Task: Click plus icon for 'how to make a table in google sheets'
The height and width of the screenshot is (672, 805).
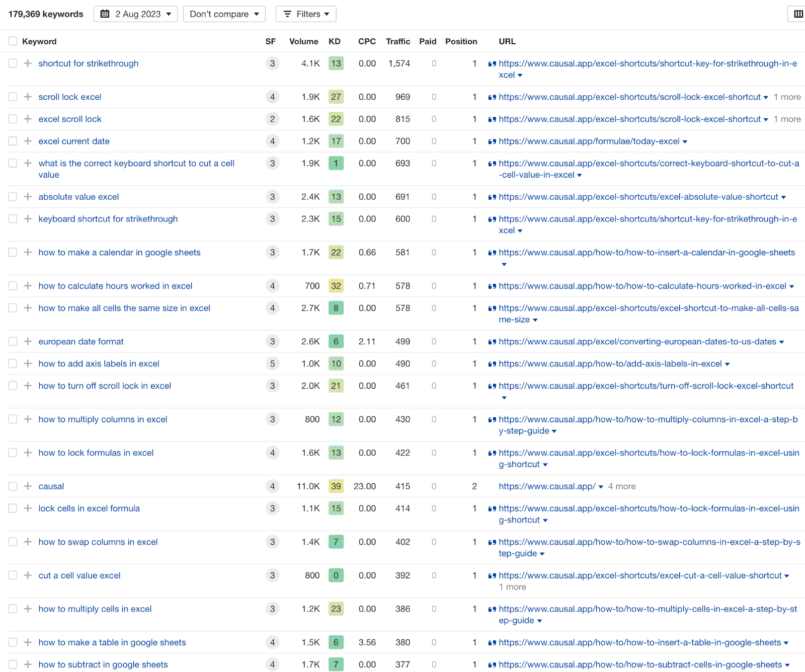Action: point(28,642)
